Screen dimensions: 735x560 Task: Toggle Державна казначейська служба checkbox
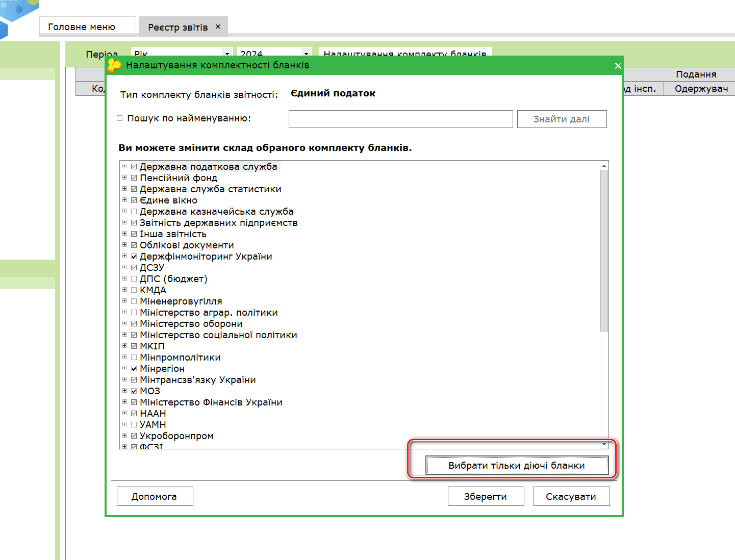(134, 211)
